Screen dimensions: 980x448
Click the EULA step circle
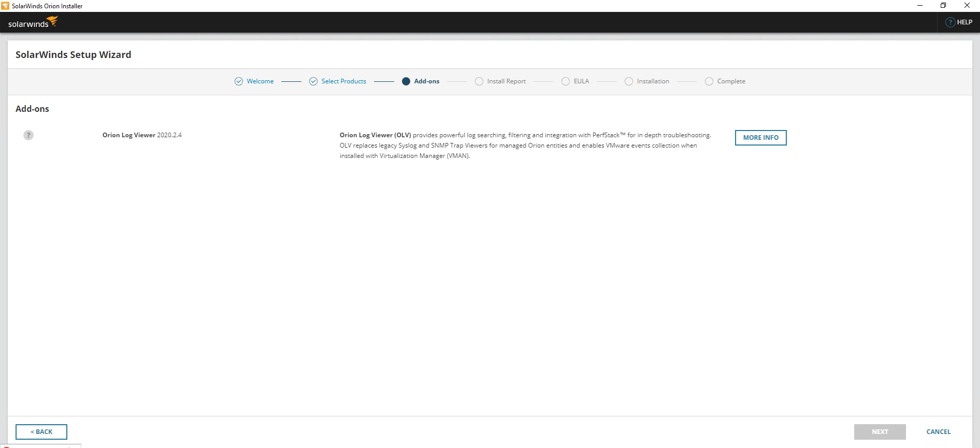pyautogui.click(x=566, y=81)
